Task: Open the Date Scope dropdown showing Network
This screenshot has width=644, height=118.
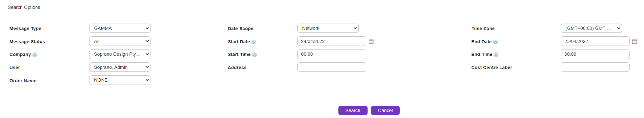Action: pos(328,28)
